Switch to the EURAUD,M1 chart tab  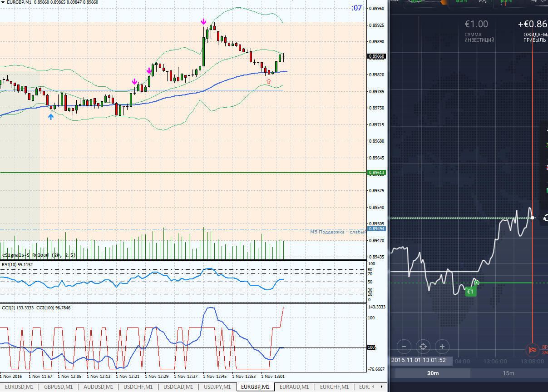click(x=294, y=387)
